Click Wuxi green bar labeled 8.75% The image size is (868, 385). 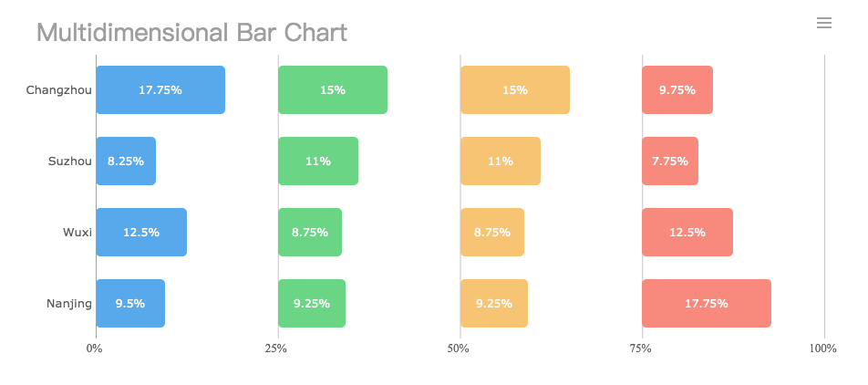(x=310, y=233)
